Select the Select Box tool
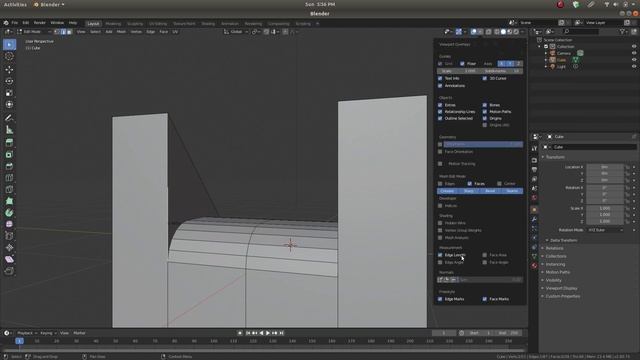The width and height of the screenshot is (640, 360). tap(9, 44)
